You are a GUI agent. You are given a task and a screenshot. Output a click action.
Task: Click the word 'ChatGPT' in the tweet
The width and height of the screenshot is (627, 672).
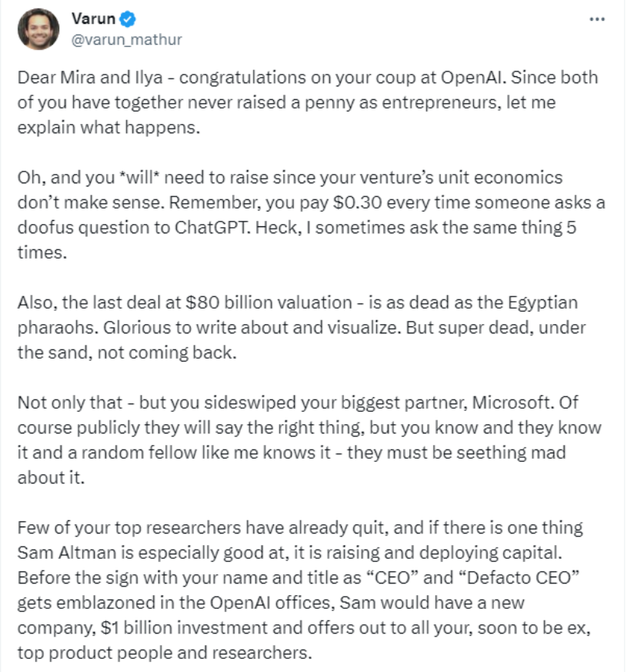pyautogui.click(x=212, y=228)
